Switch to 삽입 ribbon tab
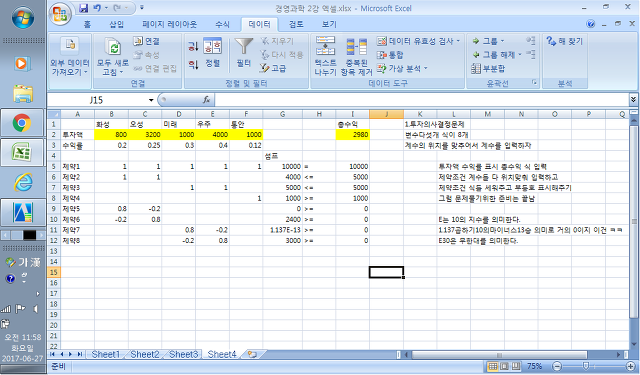Screen dimensions: 640x375 116,24
